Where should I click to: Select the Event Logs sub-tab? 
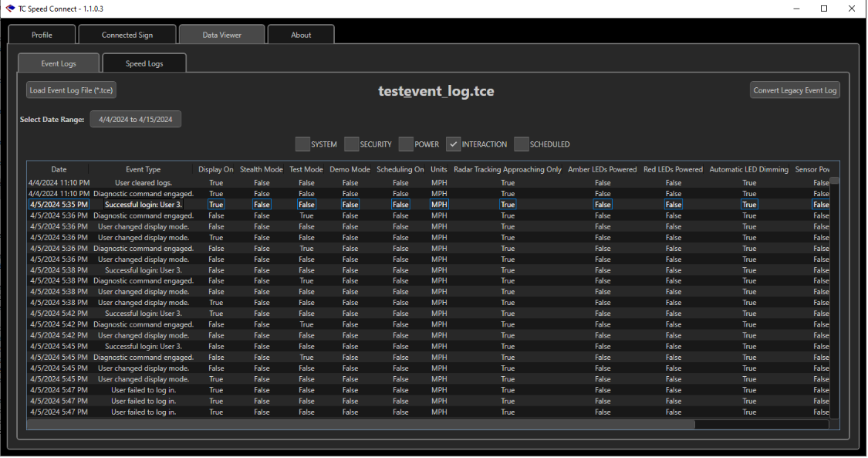click(x=59, y=63)
